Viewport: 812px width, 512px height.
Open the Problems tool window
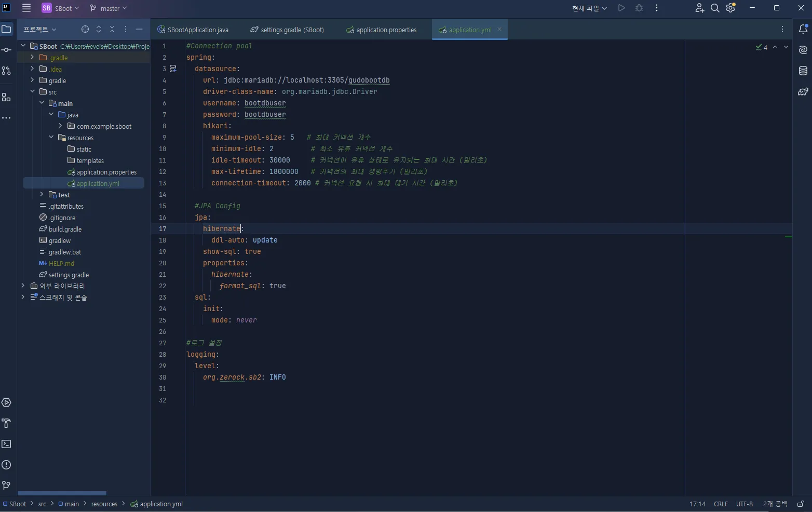pos(6,465)
